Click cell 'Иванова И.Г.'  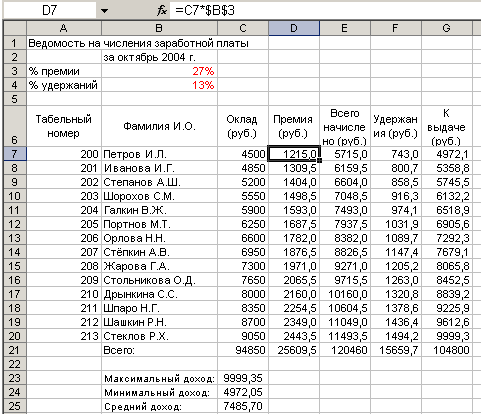tap(159, 168)
